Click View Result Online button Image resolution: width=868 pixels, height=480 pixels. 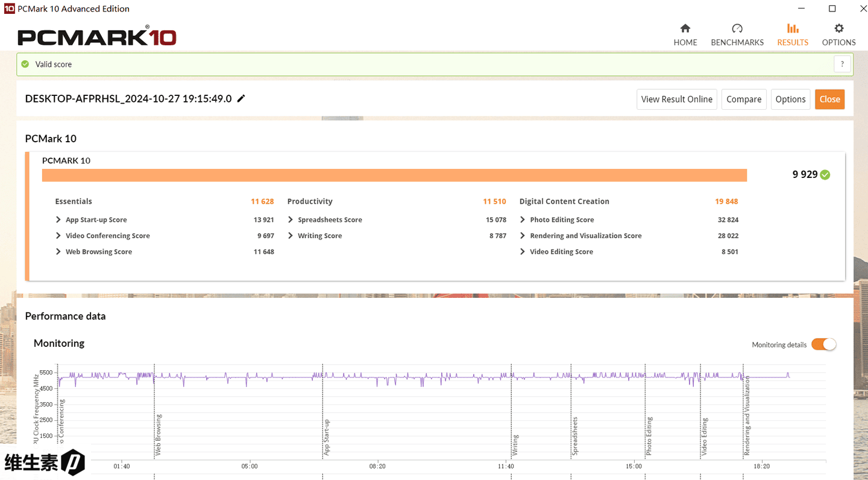click(x=676, y=99)
